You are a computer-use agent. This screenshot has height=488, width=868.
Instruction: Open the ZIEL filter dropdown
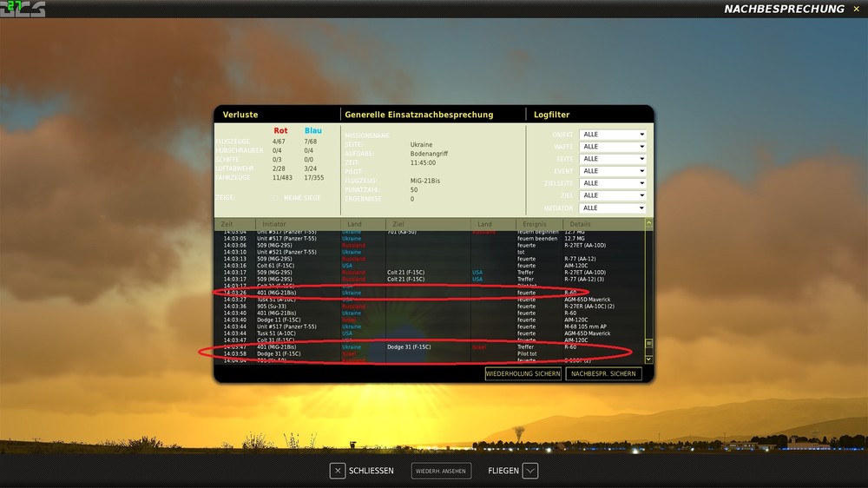coord(612,195)
